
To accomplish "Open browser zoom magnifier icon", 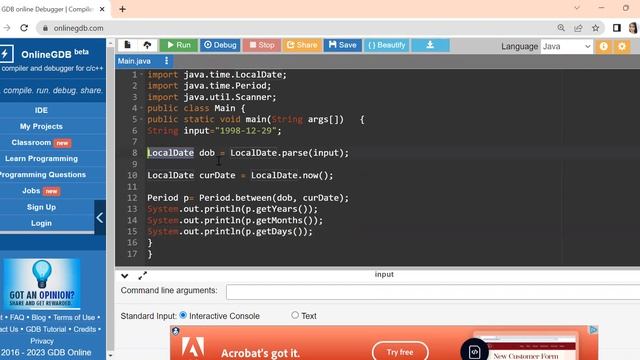I will (561, 28).
